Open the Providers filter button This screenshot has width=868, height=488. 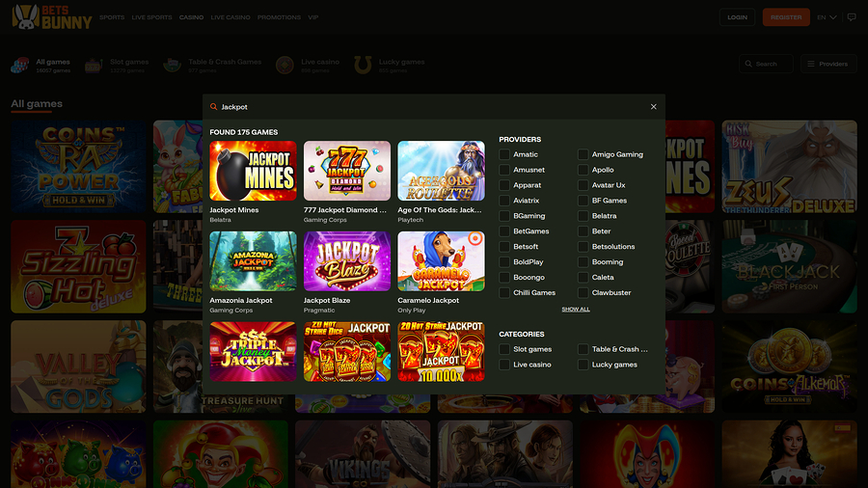tap(828, 64)
